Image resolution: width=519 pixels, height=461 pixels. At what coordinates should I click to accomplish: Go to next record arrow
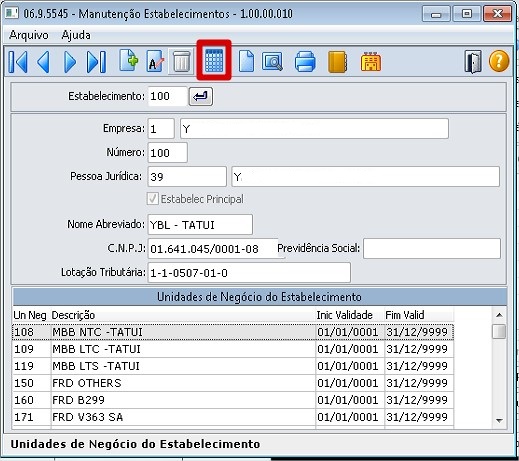pyautogui.click(x=70, y=62)
